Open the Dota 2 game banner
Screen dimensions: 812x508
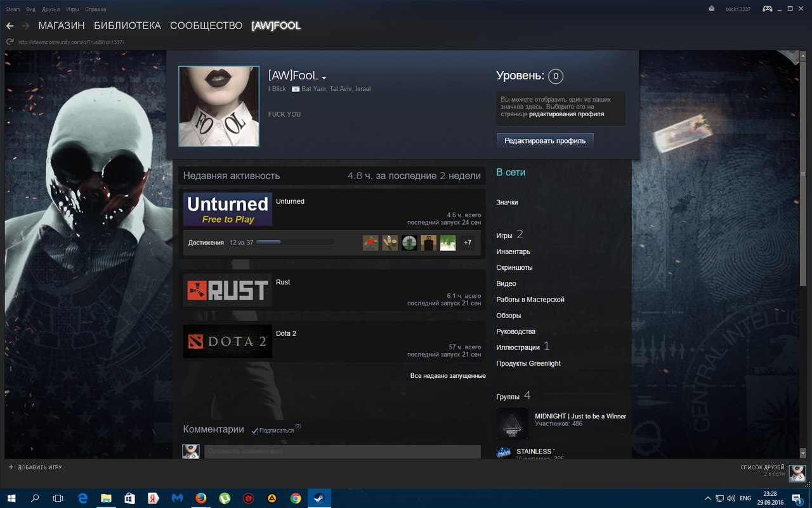228,342
